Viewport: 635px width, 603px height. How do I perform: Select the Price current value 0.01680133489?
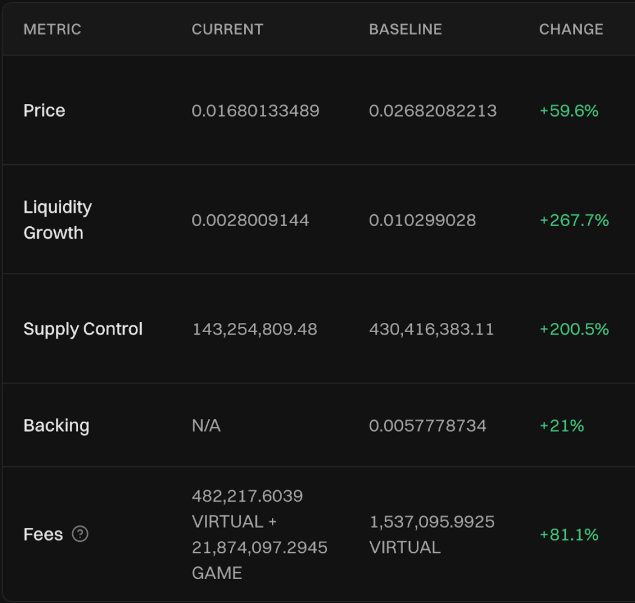pos(255,110)
